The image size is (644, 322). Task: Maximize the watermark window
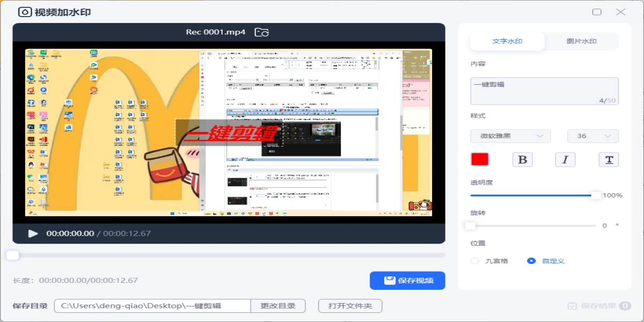click(x=597, y=12)
